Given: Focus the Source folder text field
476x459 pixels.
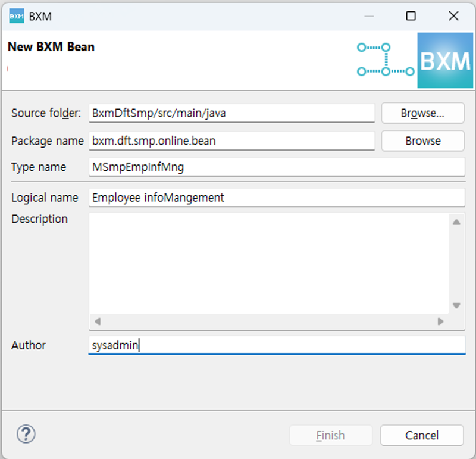Looking at the screenshot, I should (x=231, y=113).
